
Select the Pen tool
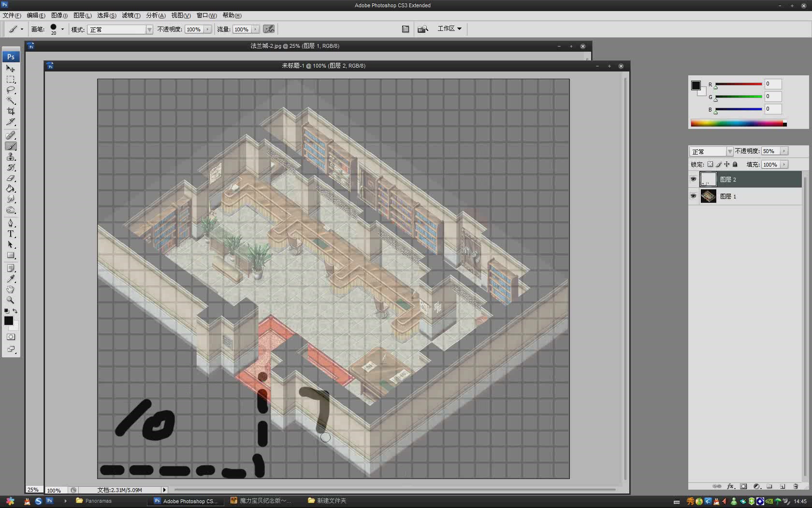11,223
